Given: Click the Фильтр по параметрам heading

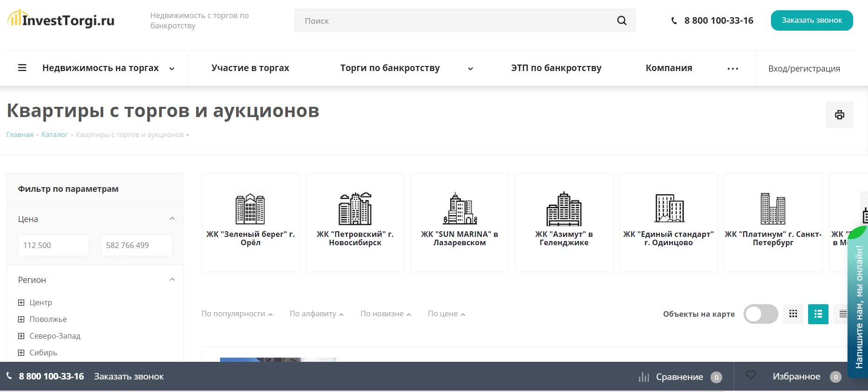Looking at the screenshot, I should click(x=68, y=189).
